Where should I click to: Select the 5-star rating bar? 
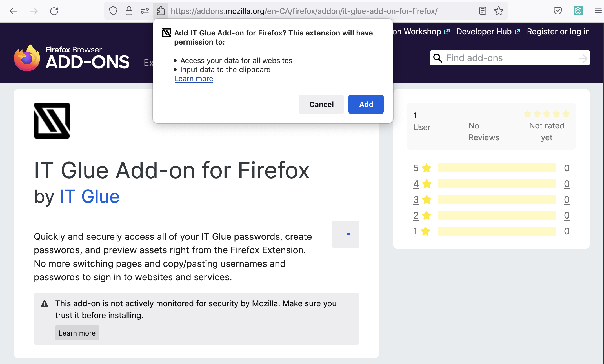click(x=497, y=168)
